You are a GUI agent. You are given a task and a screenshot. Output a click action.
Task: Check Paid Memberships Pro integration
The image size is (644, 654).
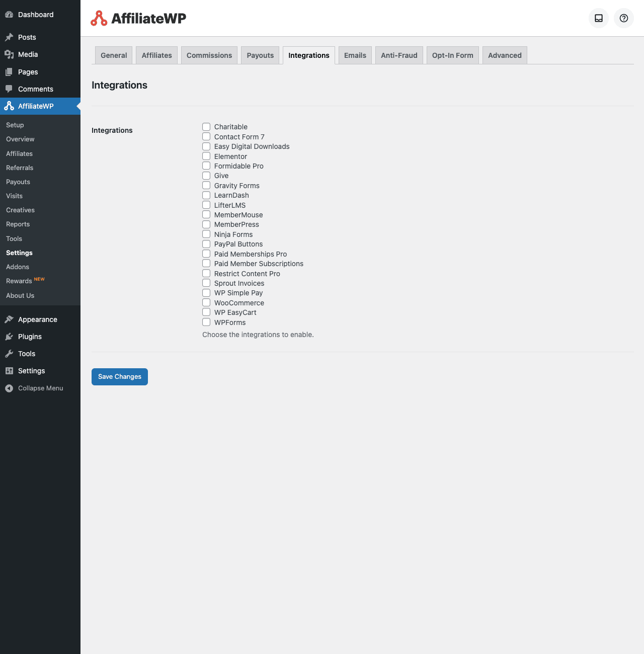point(206,254)
